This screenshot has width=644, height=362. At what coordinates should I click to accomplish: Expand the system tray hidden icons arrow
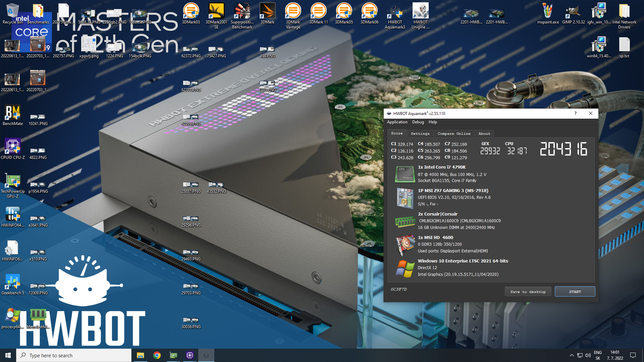click(572, 355)
